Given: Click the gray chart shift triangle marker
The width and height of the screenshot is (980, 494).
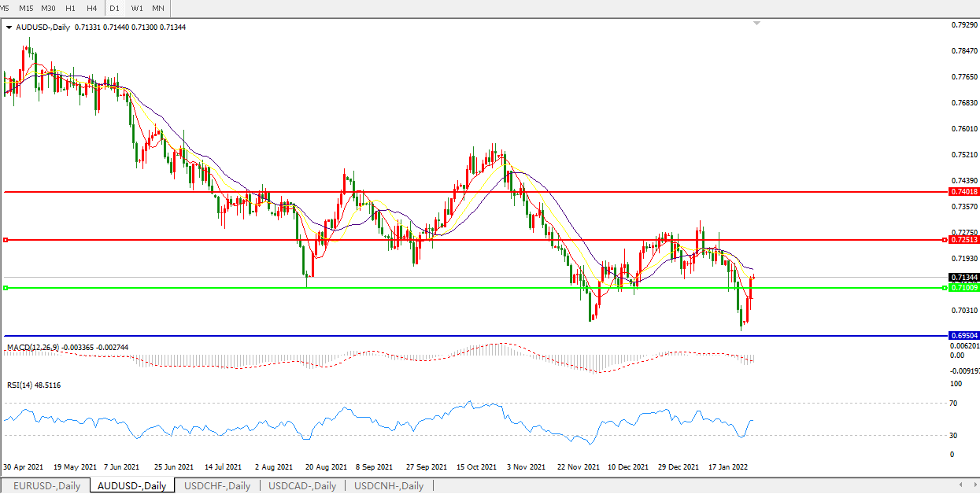Looking at the screenshot, I should [x=756, y=24].
